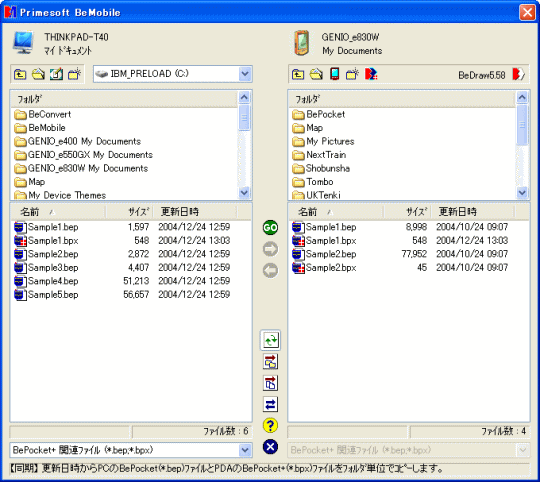Click the THINKPAD-T40 computer icon
This screenshot has height=482, width=540.
pyautogui.click(x=23, y=43)
